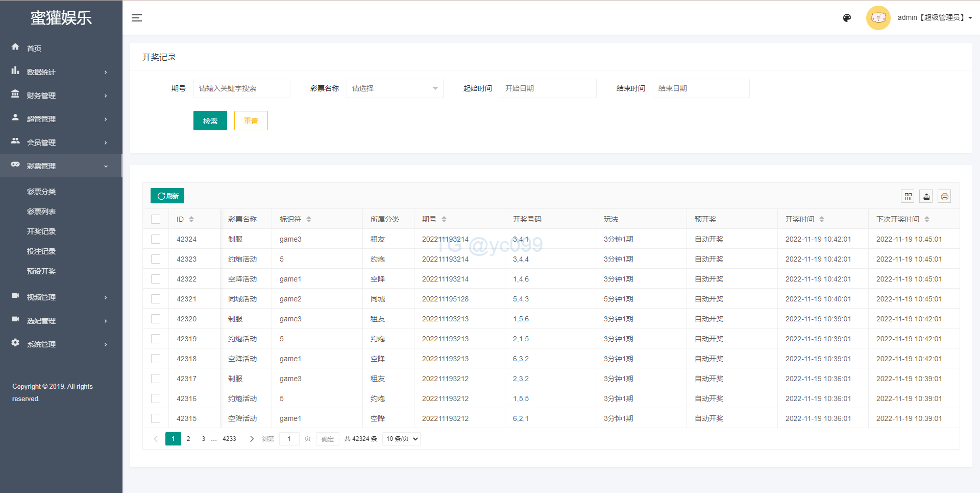Open the 彩票名称 dropdown selector
The height and width of the screenshot is (493, 980).
point(395,88)
